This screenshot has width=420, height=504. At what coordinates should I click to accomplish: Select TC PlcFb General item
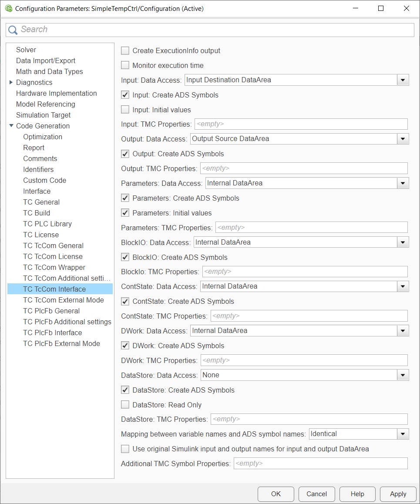pyautogui.click(x=51, y=311)
